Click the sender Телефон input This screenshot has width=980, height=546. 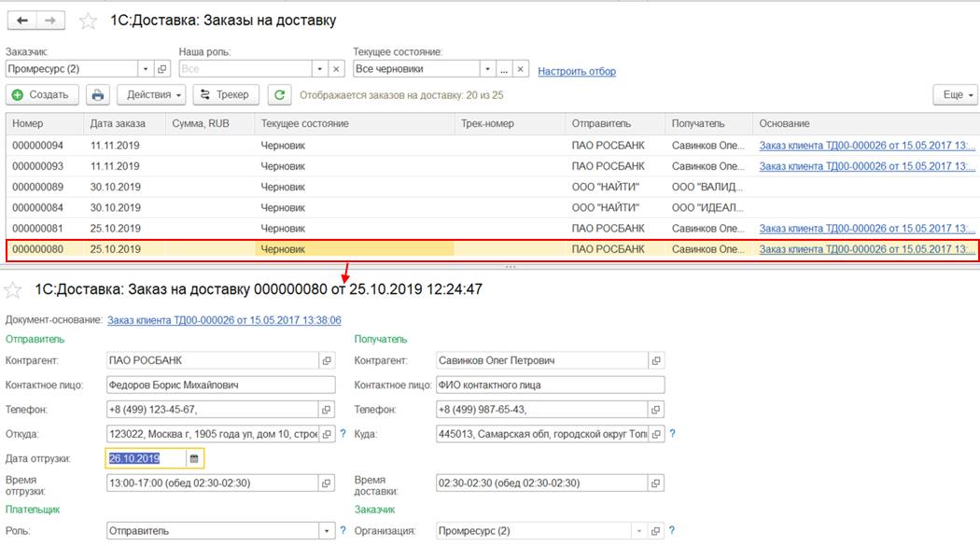click(x=213, y=410)
